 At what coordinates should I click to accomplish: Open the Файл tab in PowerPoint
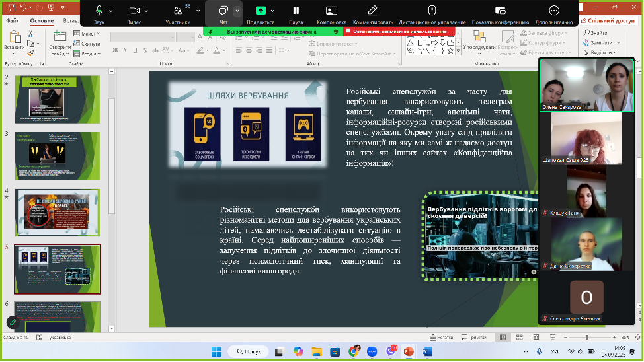click(13, 21)
